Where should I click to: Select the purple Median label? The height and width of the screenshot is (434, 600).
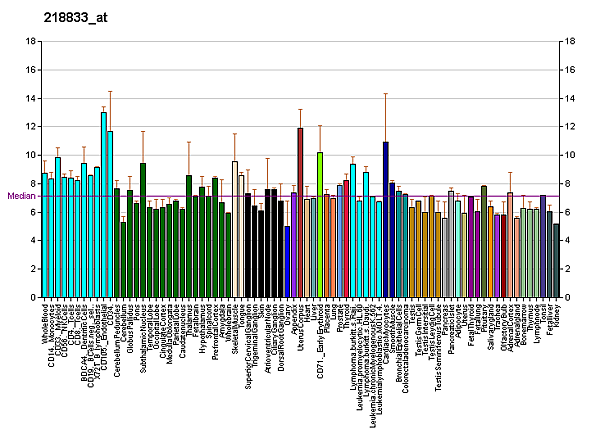point(21,196)
